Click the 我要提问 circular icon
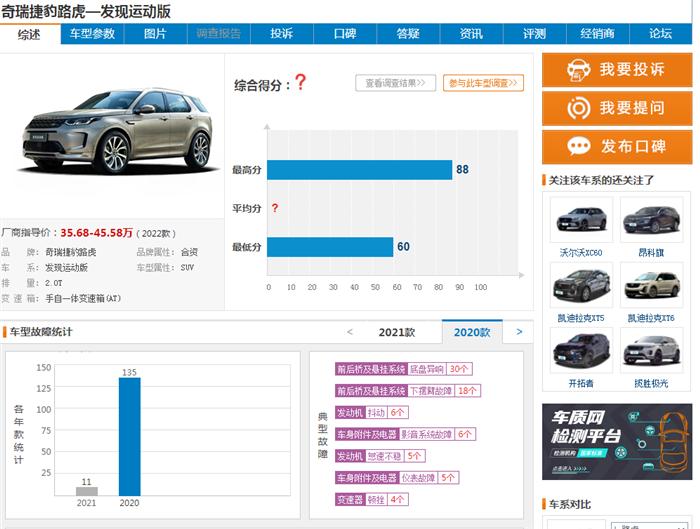The height and width of the screenshot is (529, 700). coord(579,108)
